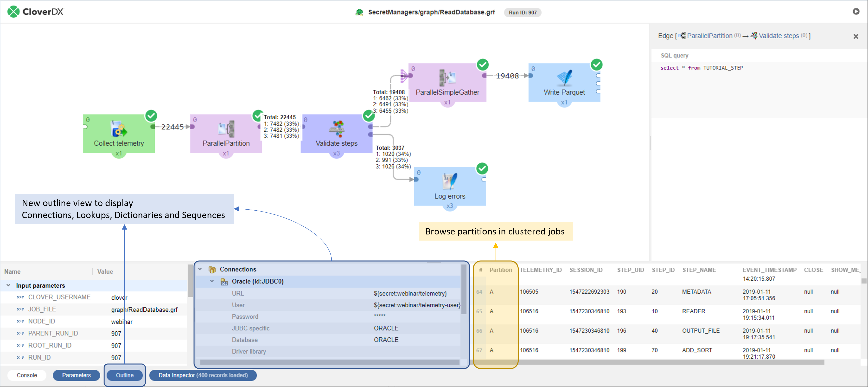Click the run button icon top right

click(856, 12)
